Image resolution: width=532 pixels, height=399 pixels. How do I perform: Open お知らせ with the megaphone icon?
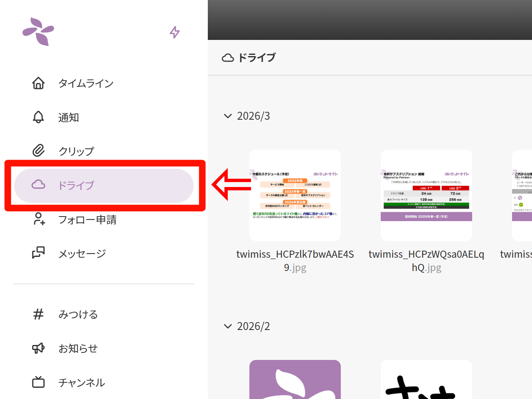point(78,348)
